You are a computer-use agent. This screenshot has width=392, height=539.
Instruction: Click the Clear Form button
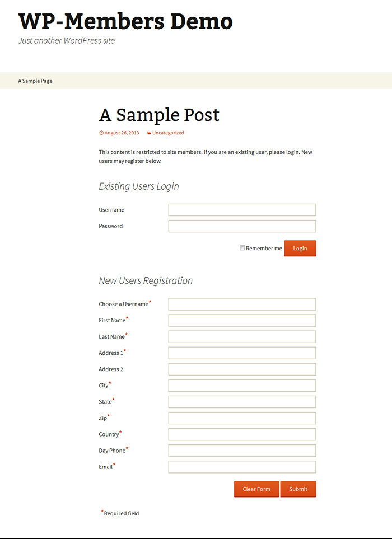pos(256,489)
